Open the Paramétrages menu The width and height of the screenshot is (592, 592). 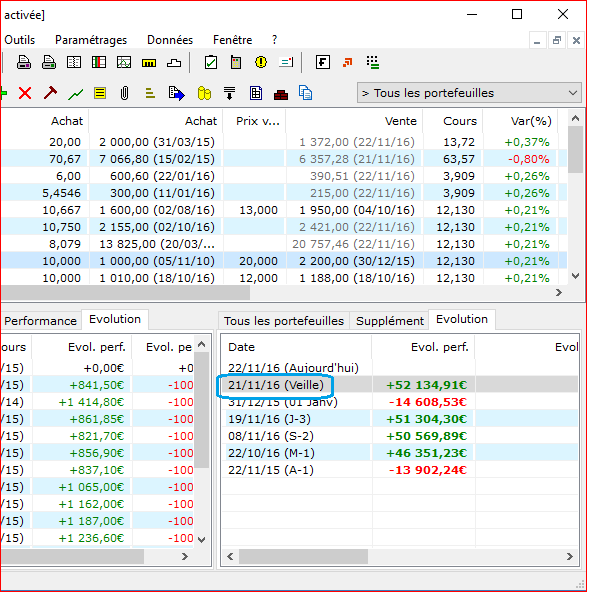point(91,40)
